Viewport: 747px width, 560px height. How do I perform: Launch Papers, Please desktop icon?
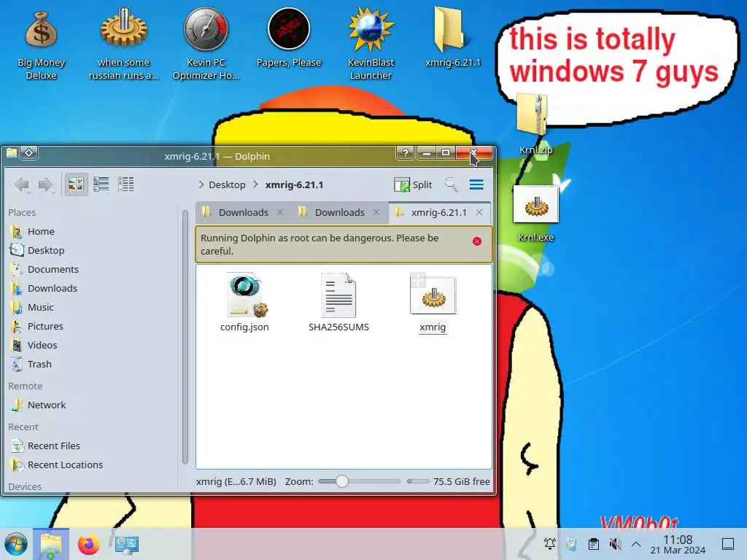coord(289,38)
